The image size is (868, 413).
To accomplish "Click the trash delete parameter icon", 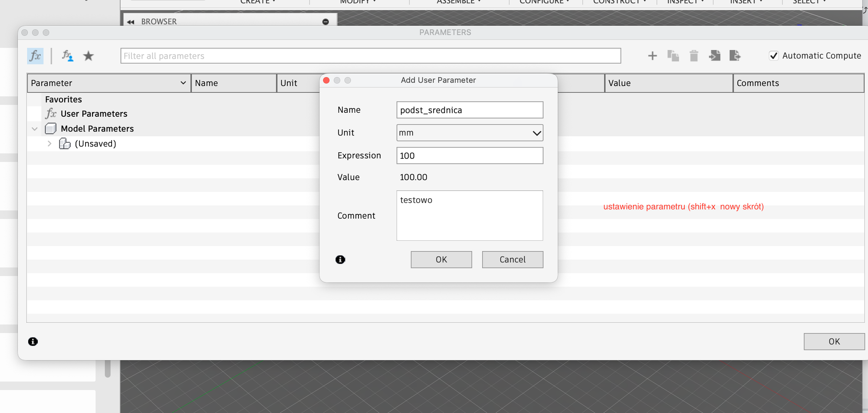I will [694, 56].
